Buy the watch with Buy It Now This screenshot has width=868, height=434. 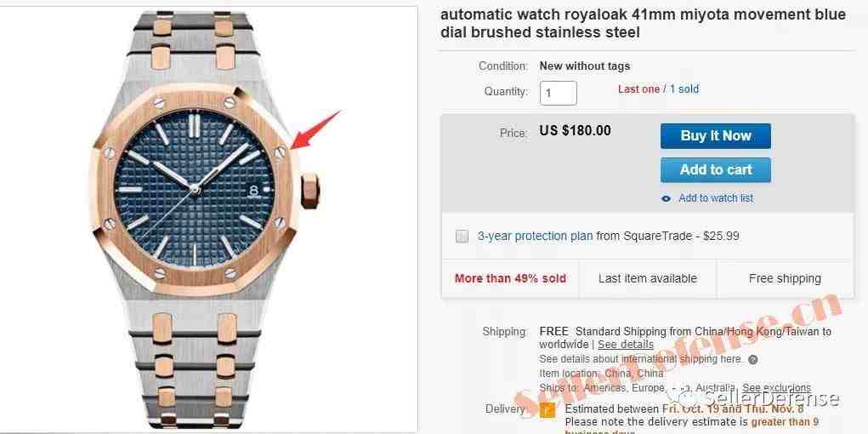[x=715, y=136]
